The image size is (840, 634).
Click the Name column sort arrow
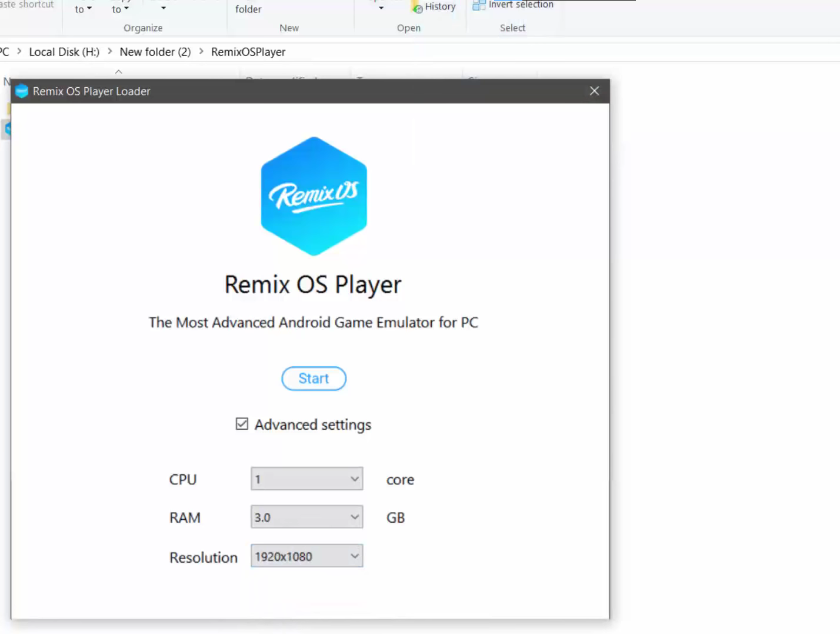(x=119, y=72)
